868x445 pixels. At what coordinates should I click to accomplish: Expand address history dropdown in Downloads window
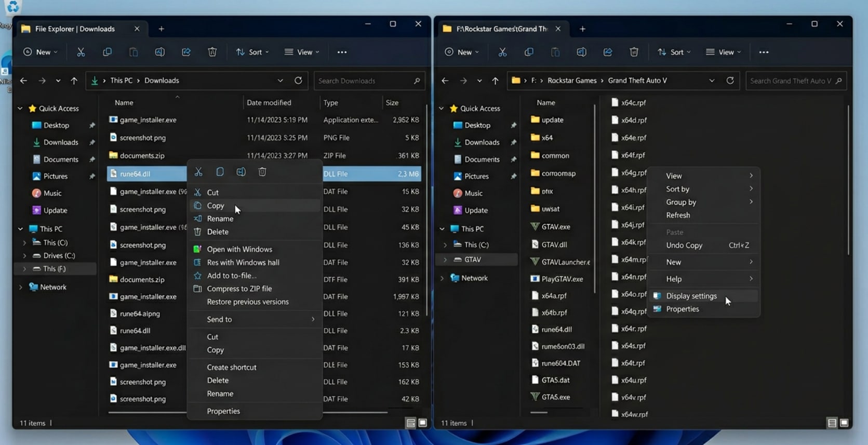click(x=280, y=81)
